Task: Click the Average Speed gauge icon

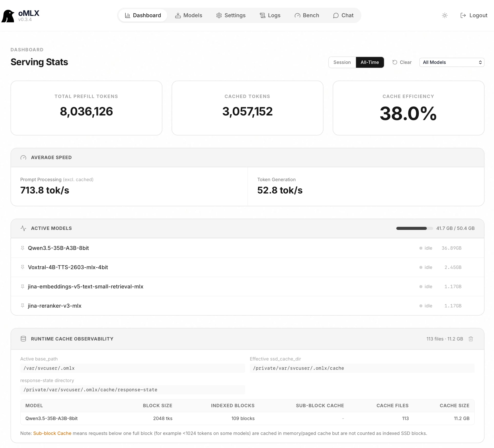Action: pyautogui.click(x=23, y=158)
